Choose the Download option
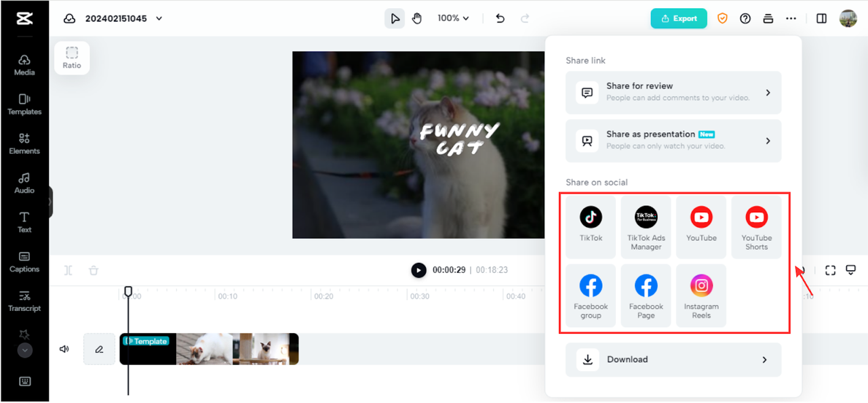 click(x=673, y=360)
